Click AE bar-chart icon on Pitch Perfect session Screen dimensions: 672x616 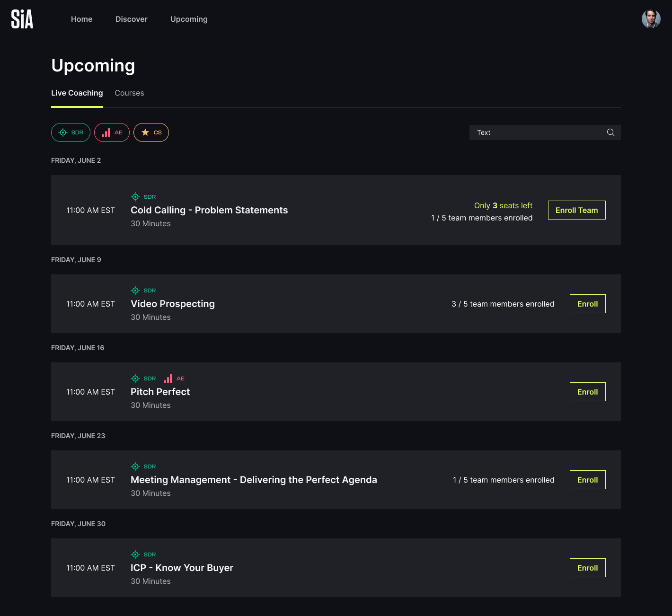(168, 378)
